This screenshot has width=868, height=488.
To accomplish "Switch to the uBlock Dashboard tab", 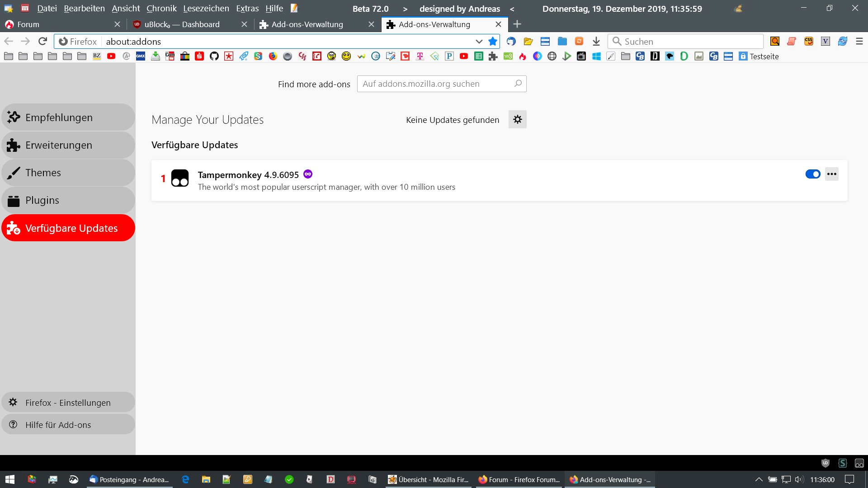I will pyautogui.click(x=182, y=24).
